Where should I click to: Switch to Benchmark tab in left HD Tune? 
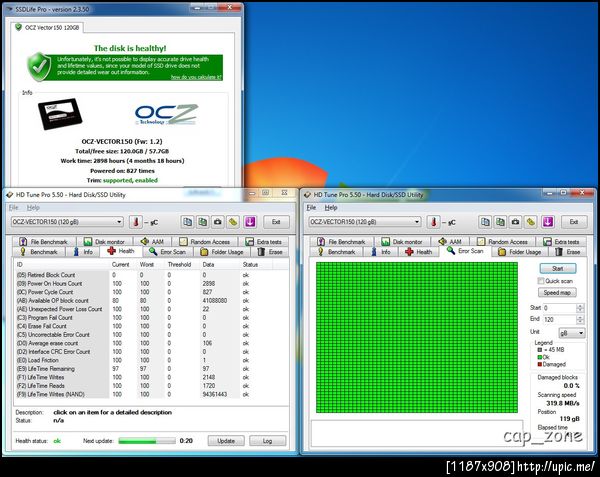click(39, 252)
